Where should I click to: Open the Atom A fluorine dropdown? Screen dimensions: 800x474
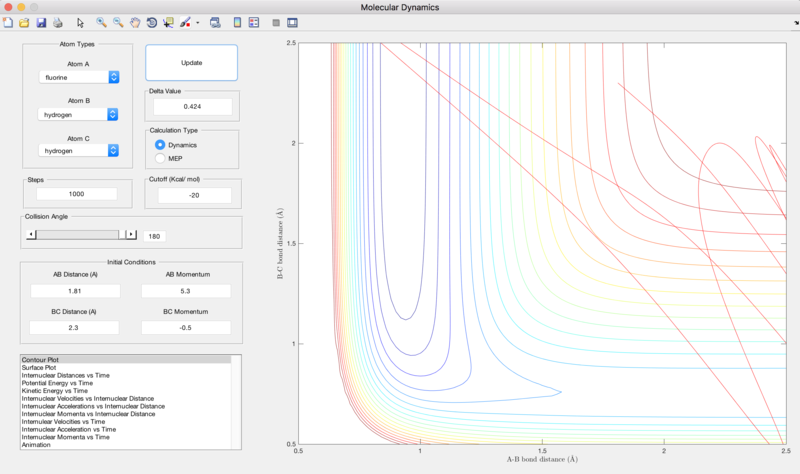coord(79,77)
